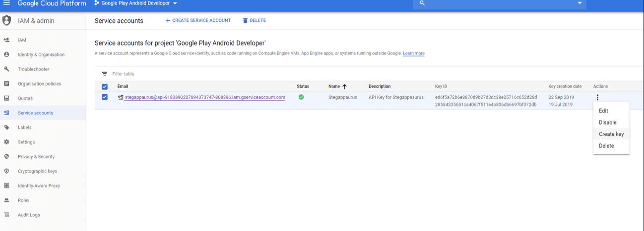644x231 pixels.
Task: Click the Identity-Aware Proxy icon
Action: (x=6, y=186)
